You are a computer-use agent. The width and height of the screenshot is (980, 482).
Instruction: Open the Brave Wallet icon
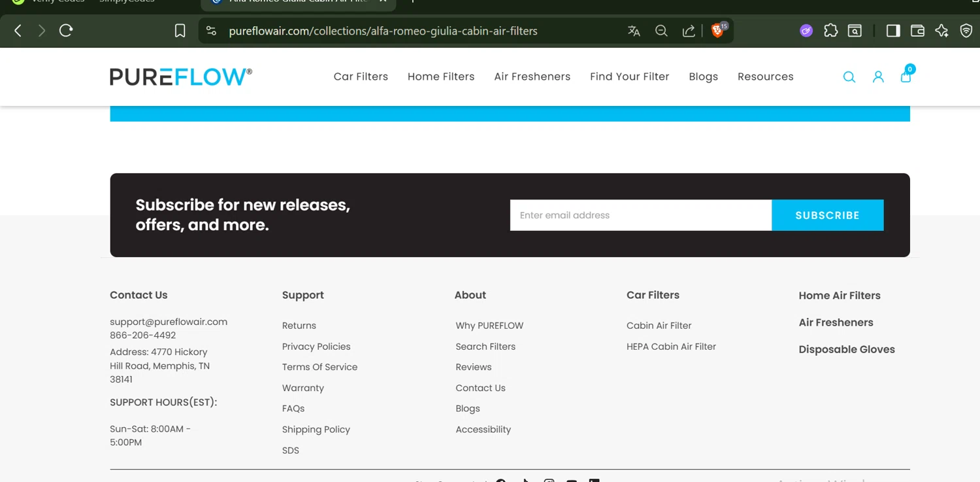point(917,31)
